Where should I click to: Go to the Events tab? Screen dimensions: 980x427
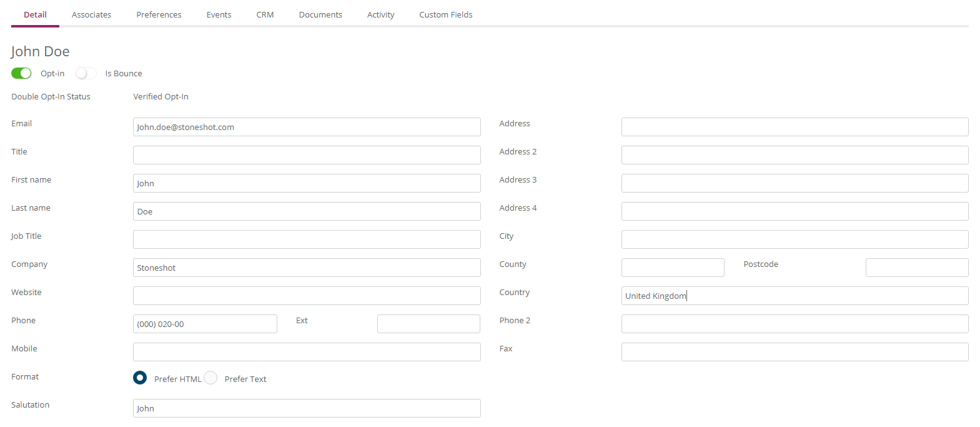point(219,14)
